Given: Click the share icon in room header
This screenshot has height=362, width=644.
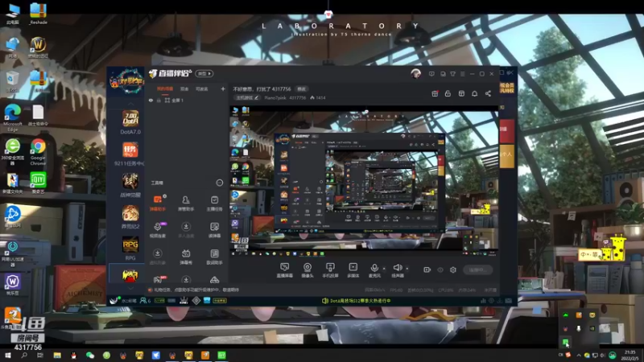Looking at the screenshot, I should [x=488, y=93].
